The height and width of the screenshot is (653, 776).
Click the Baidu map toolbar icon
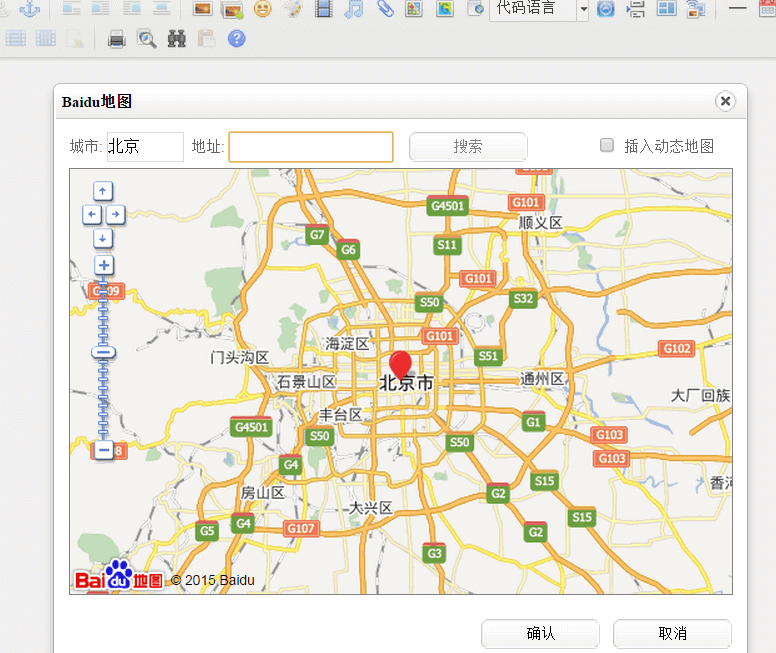click(x=414, y=8)
